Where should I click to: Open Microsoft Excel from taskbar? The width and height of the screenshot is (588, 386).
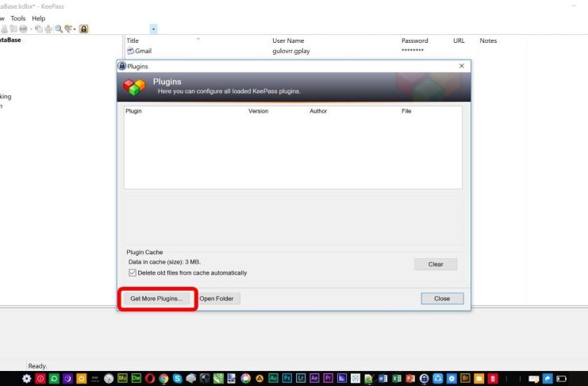click(397, 379)
